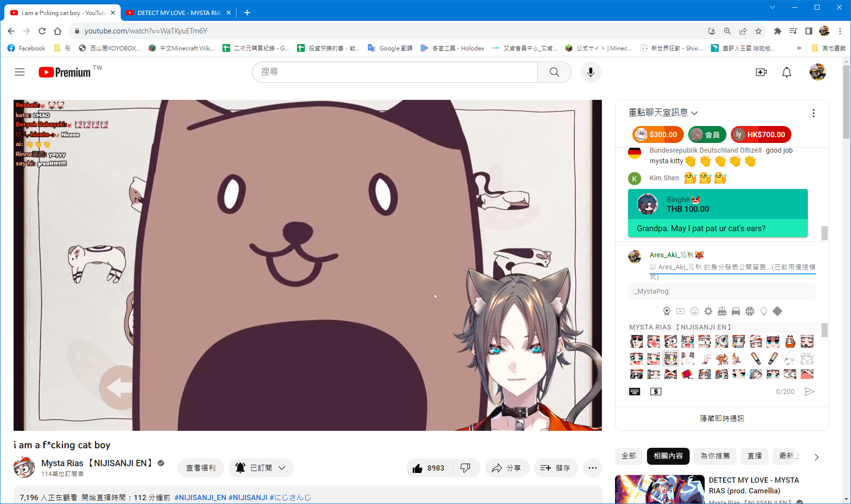851x504 pixels.
Task: Reload the page in Chrome
Action: pos(42,31)
